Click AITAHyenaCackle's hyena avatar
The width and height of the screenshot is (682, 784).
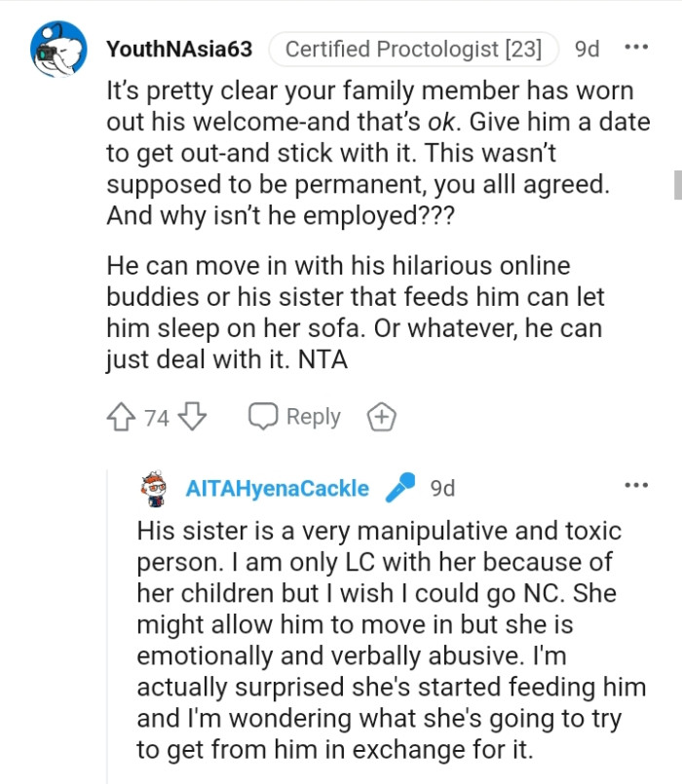tap(151, 489)
